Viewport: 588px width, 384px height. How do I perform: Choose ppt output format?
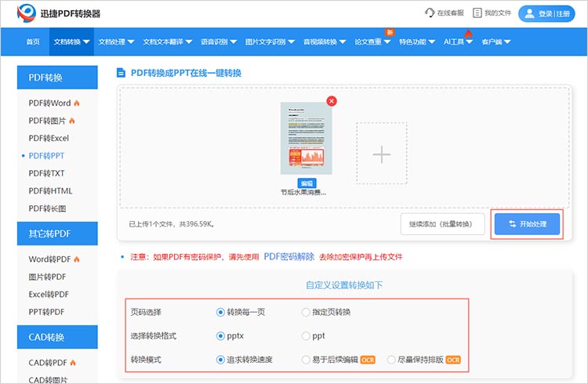tap(306, 336)
